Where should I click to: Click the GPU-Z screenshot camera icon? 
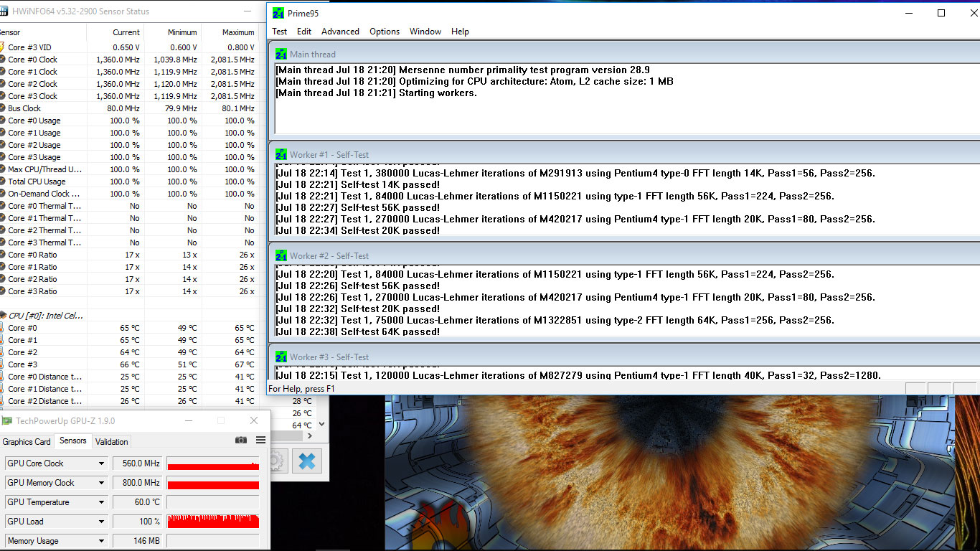point(241,440)
